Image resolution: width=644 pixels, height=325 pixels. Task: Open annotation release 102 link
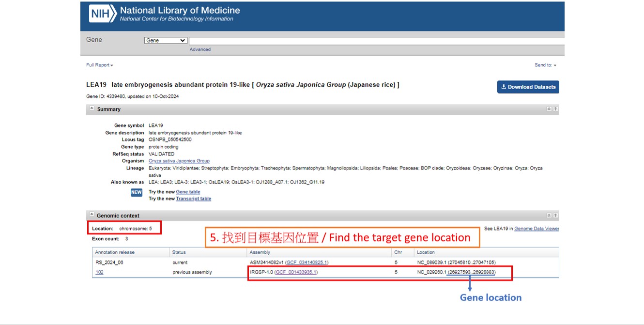click(x=99, y=272)
